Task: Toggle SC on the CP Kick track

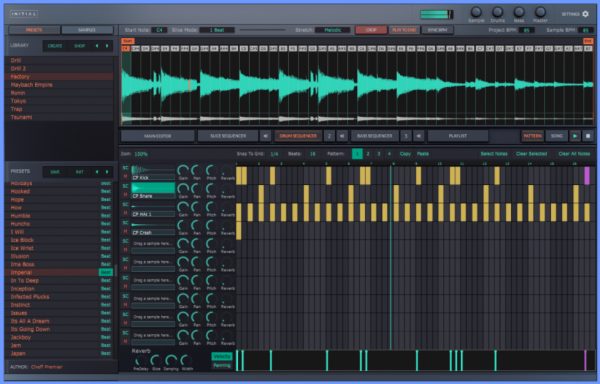Action: coord(125,168)
